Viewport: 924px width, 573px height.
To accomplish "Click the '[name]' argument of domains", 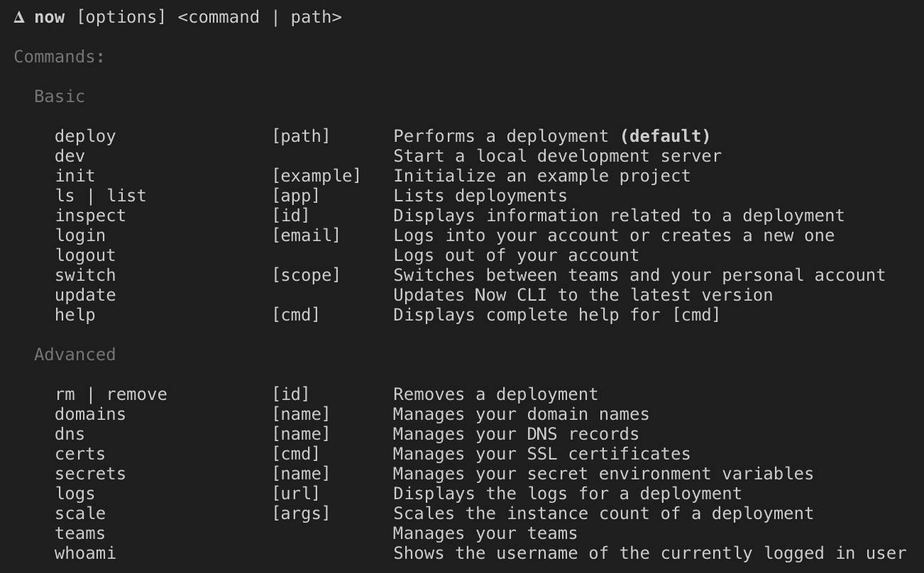I will 302,414.
